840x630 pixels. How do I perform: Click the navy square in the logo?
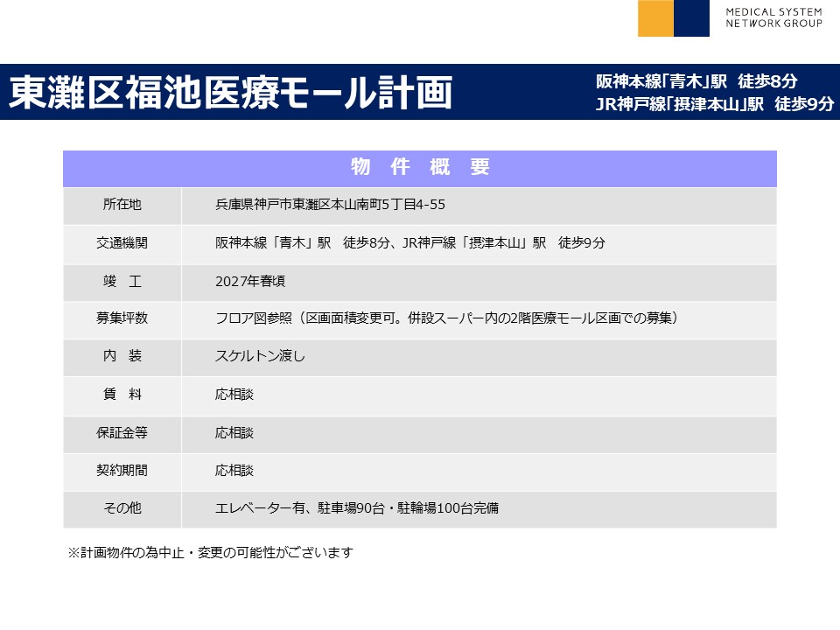(x=691, y=18)
